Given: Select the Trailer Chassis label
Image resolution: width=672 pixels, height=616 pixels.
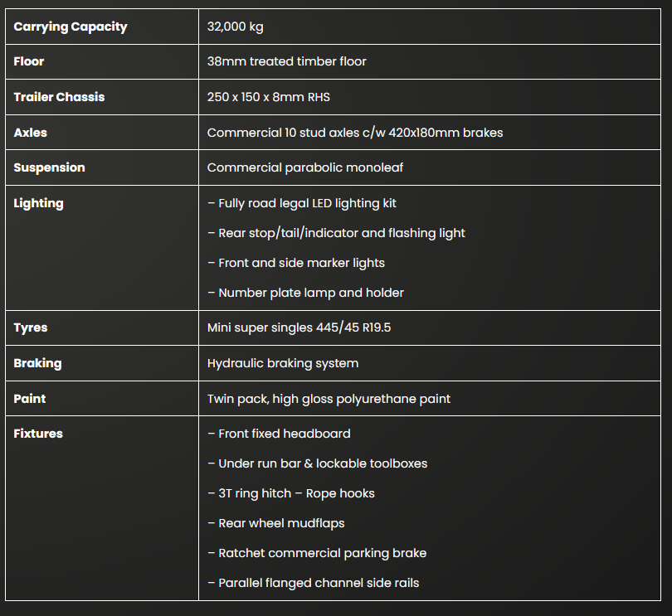Looking at the screenshot, I should coord(59,97).
